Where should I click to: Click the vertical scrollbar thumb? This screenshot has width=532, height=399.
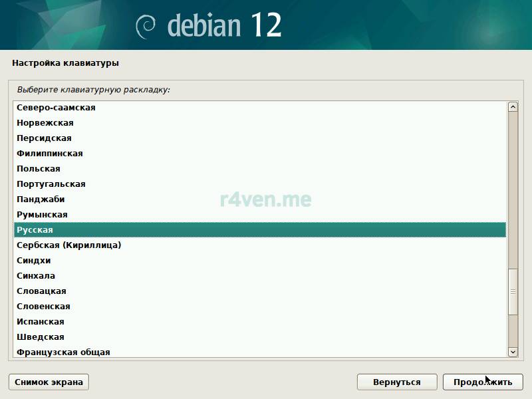pos(513,291)
